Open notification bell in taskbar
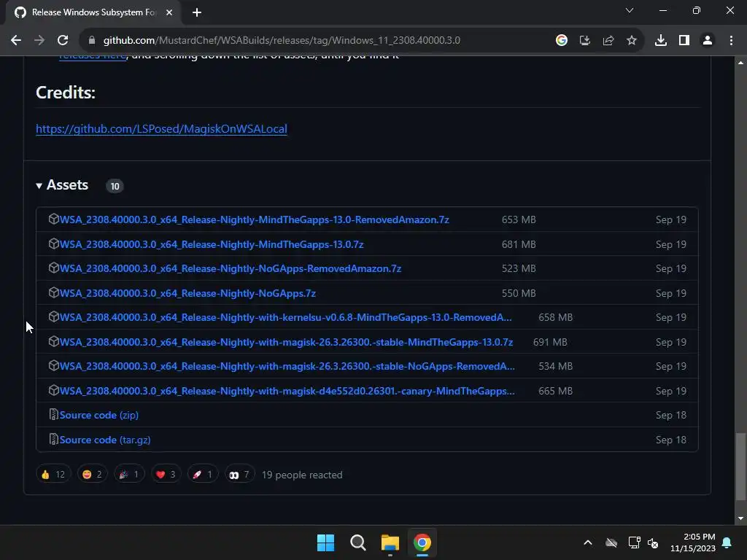This screenshot has height=560, width=747. [727, 542]
